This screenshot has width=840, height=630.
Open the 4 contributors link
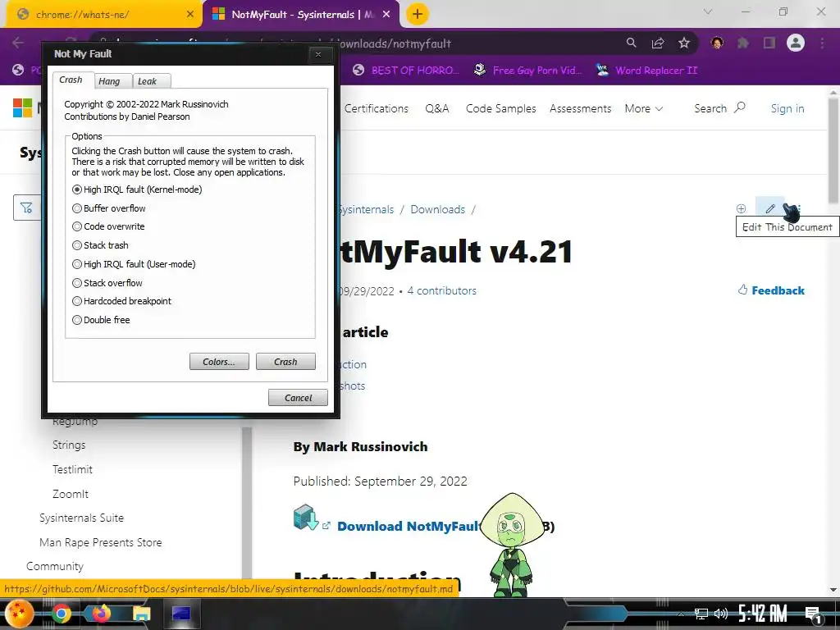441,291
